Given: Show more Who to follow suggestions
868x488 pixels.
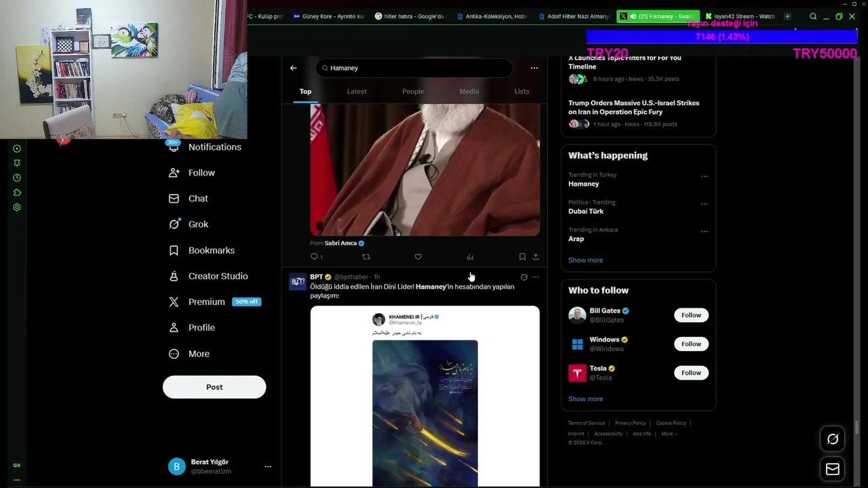Looking at the screenshot, I should [585, 399].
